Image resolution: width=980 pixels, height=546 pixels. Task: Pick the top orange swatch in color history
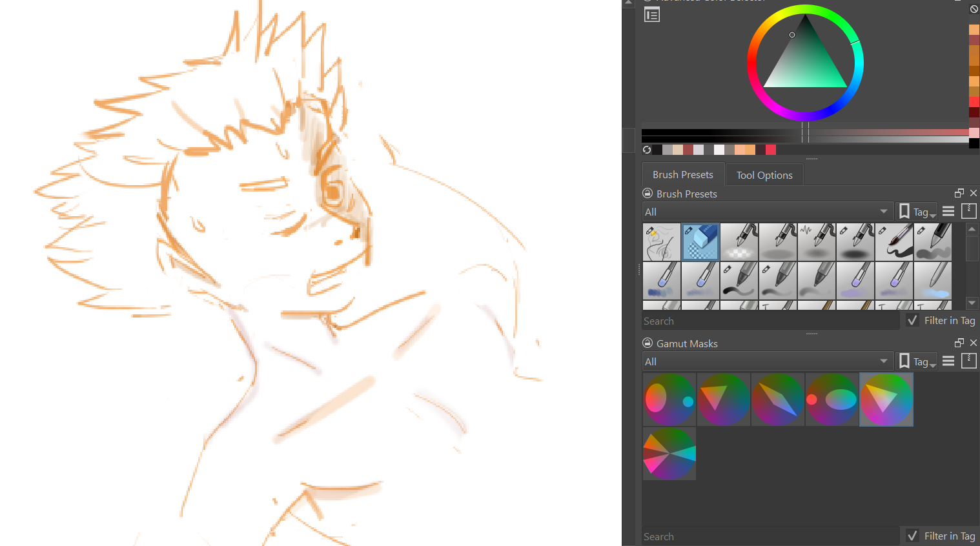coord(974,30)
